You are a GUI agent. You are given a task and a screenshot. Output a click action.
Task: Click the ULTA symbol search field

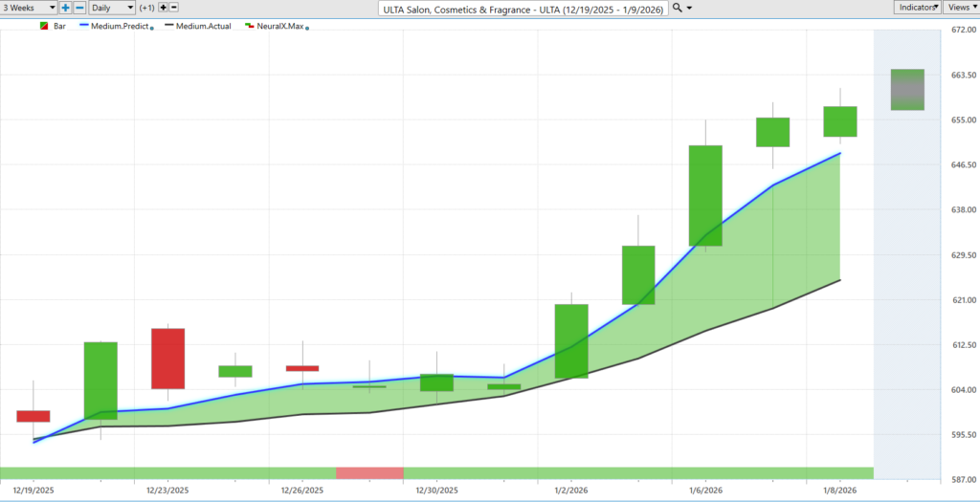coord(523,9)
